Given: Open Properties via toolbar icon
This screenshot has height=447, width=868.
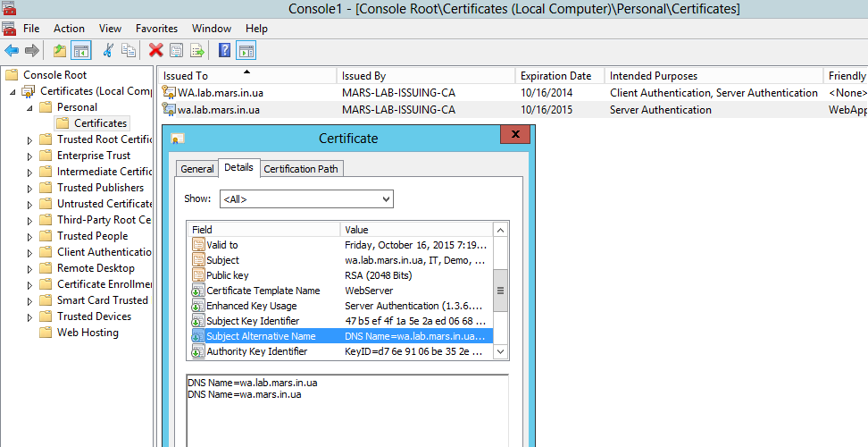Looking at the screenshot, I should point(177,51).
